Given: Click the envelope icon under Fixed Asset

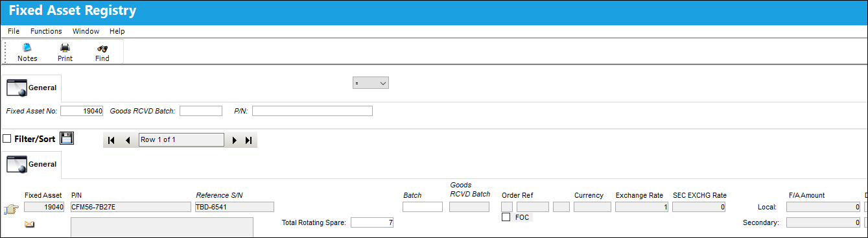Looking at the screenshot, I should click(30, 224).
